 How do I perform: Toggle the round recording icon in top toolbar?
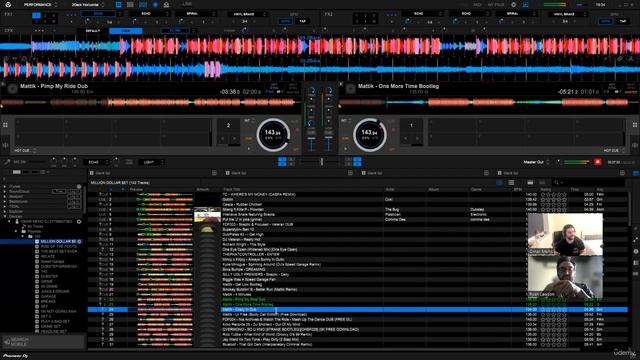click(x=155, y=5)
